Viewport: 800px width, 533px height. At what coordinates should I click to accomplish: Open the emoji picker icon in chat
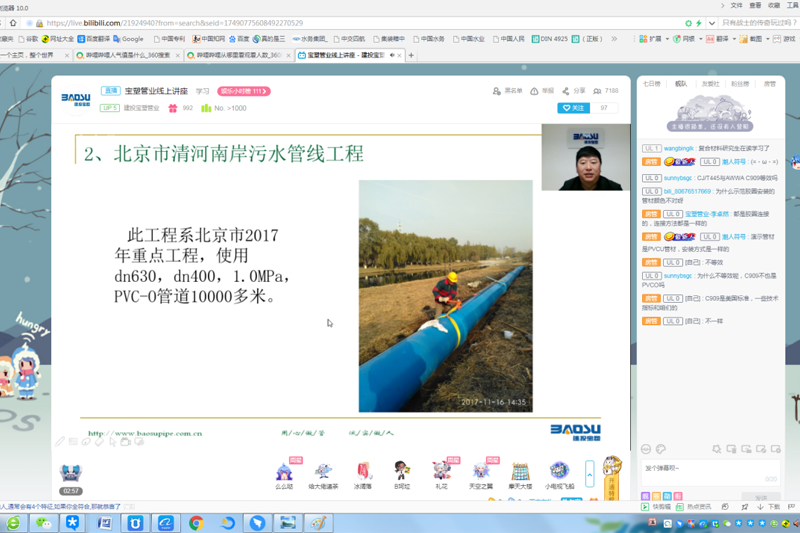(x=646, y=449)
